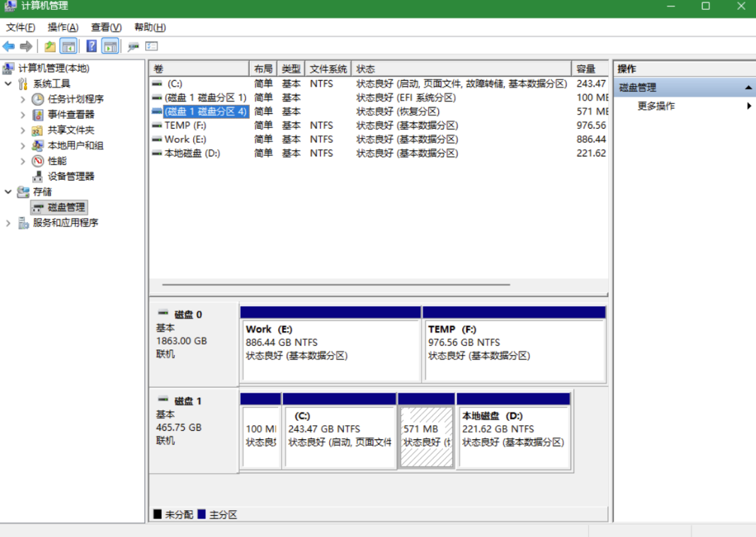This screenshot has width=756, height=537.
Task: Sort by the 卷 column header
Action: click(x=199, y=69)
